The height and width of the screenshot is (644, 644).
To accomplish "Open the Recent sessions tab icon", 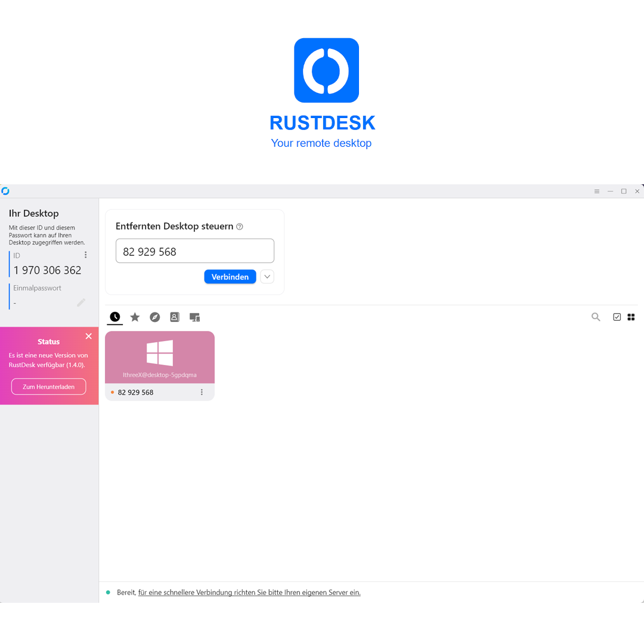I will coord(114,317).
